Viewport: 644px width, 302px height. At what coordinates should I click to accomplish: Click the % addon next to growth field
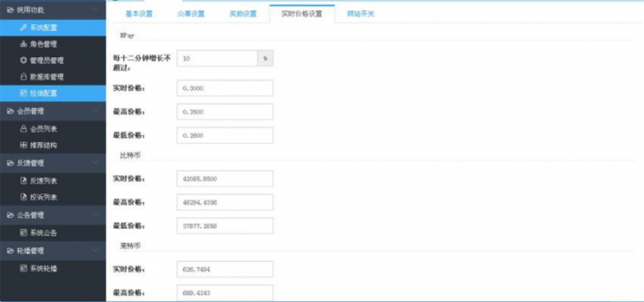[x=265, y=59]
